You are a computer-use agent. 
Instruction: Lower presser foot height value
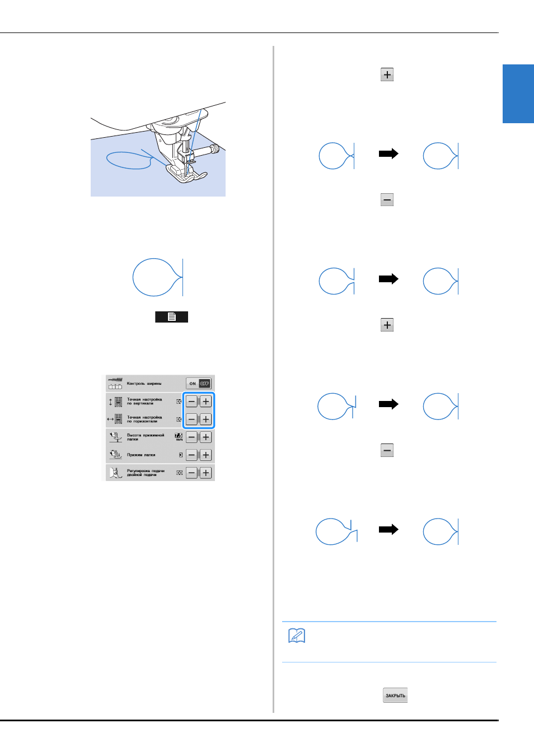point(192,437)
